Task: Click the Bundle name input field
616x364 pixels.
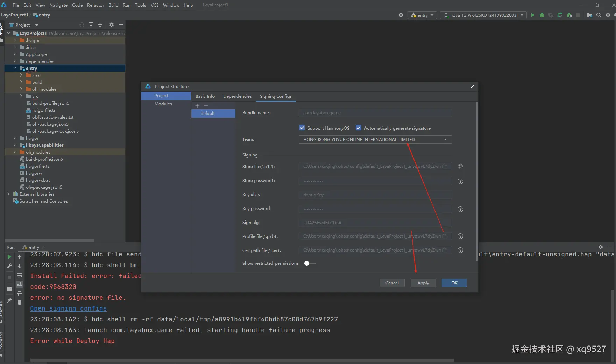Action: pos(375,113)
